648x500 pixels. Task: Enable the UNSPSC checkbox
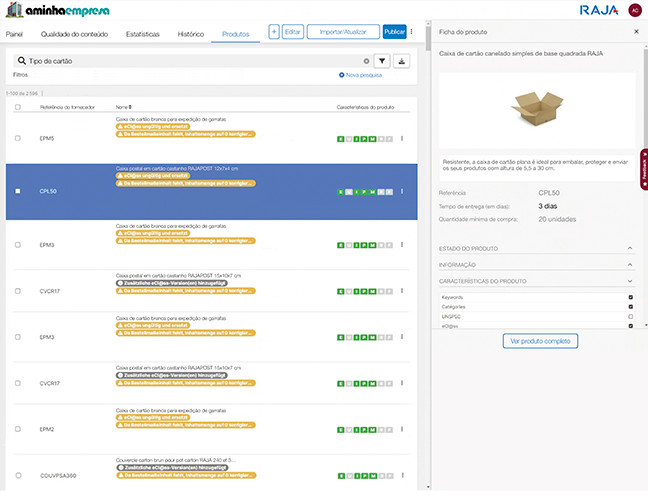631,317
